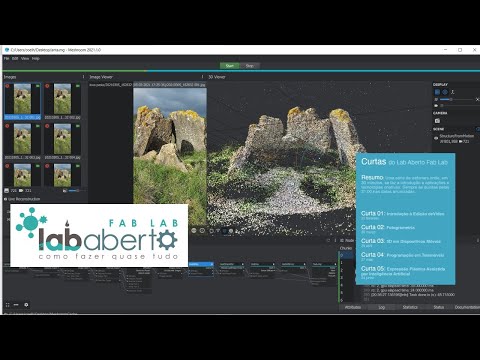Image resolution: width=480 pixels, height=360 pixels.
Task: Open graph editor settings gear
Action: [x=26, y=305]
